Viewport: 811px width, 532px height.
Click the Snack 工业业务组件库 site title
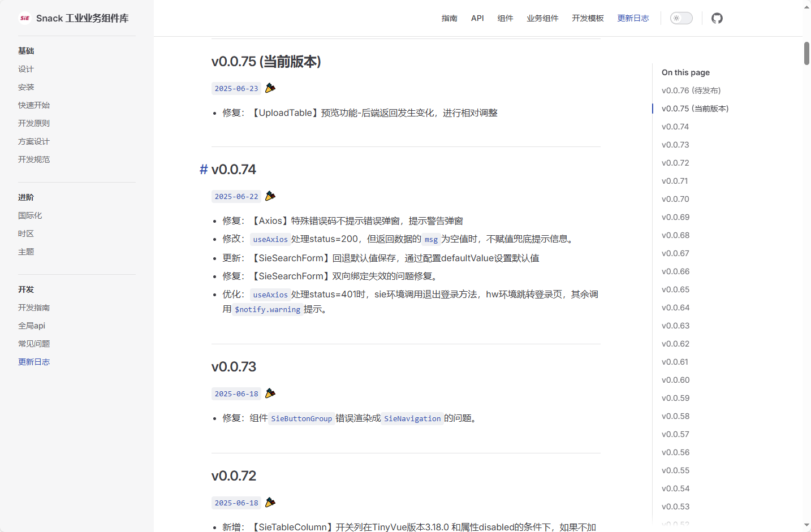(x=83, y=18)
